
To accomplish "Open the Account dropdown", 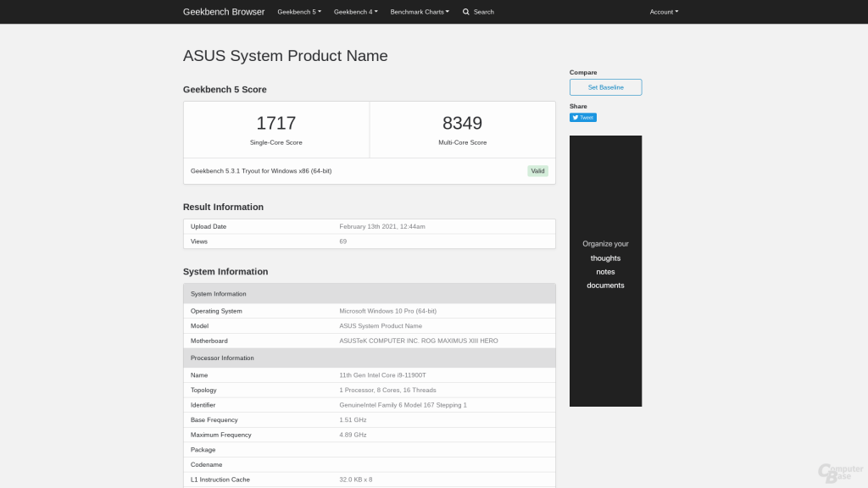I will click(664, 12).
